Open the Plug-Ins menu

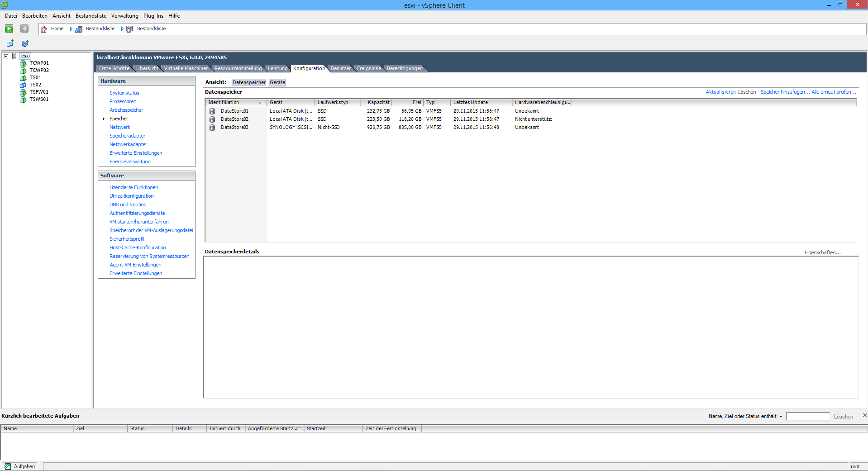(153, 16)
